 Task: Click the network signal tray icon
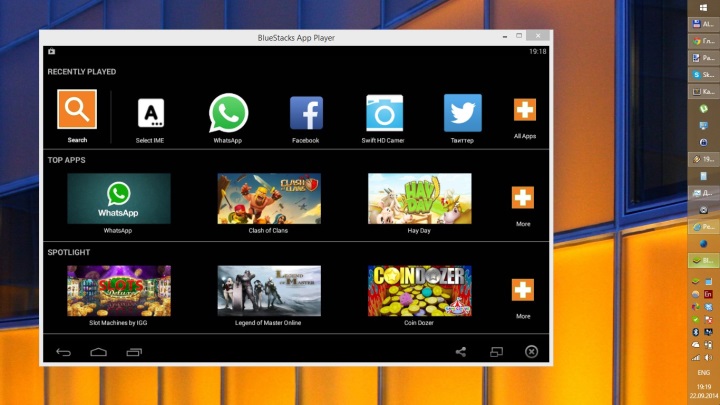696,357
